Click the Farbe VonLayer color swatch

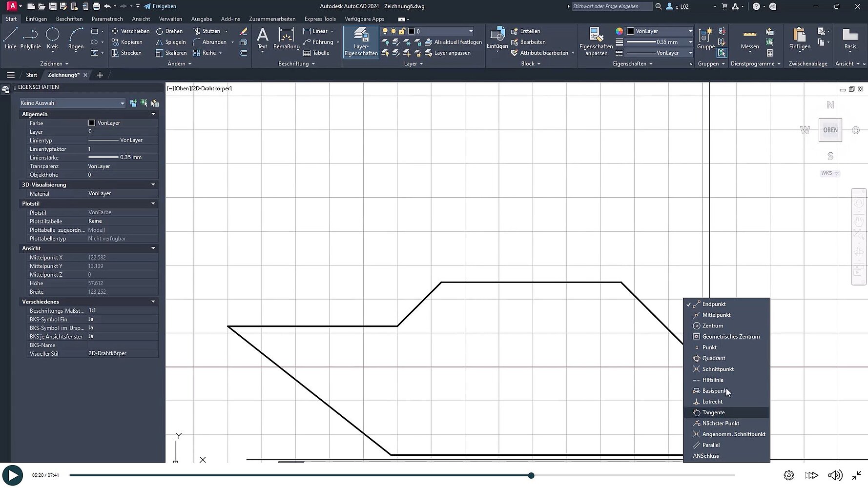pos(92,123)
